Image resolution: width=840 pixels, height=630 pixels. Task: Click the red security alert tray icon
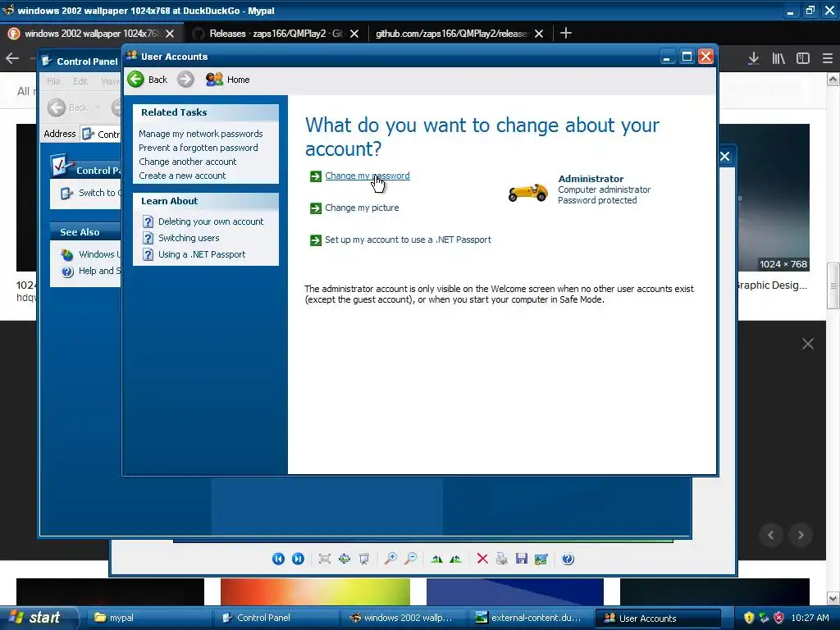pyautogui.click(x=778, y=618)
